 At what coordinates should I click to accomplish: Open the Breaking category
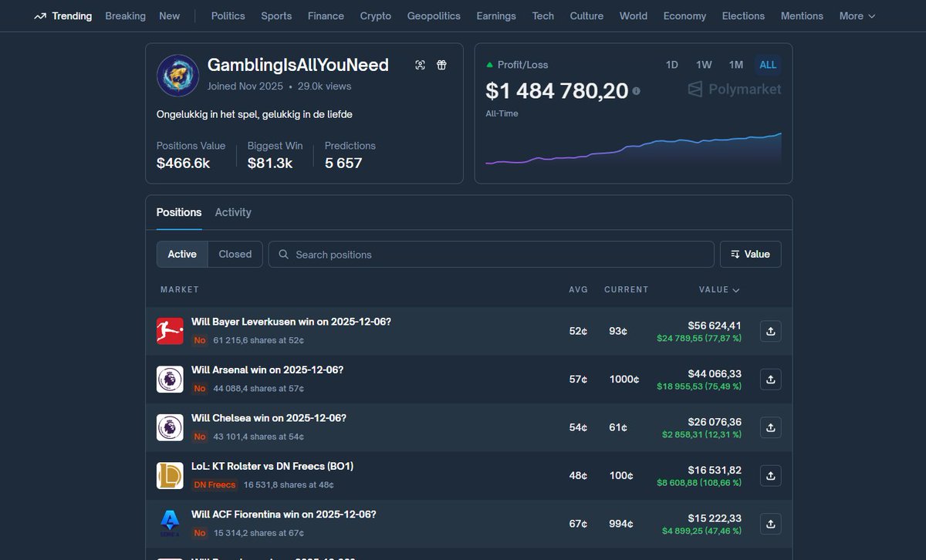tap(125, 16)
